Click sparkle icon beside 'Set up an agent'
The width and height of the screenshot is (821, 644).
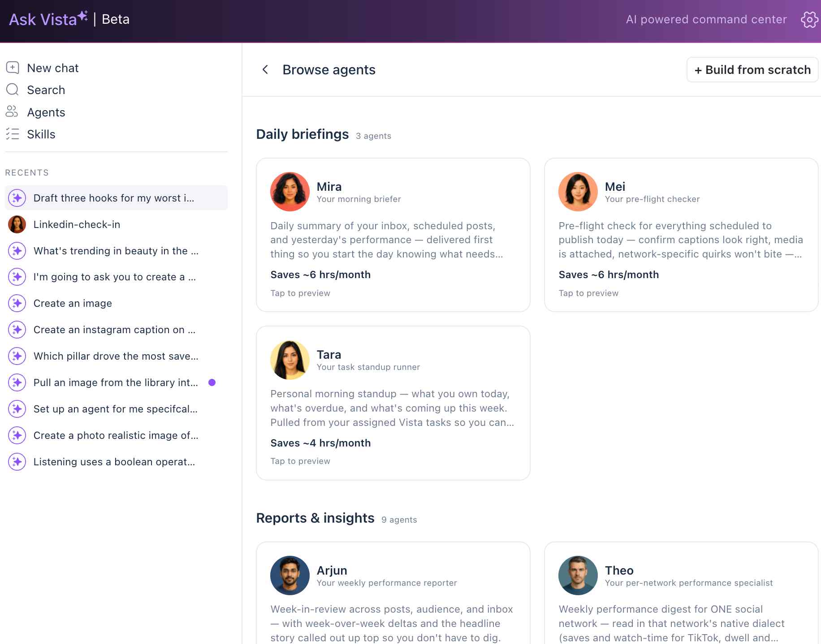pyautogui.click(x=17, y=409)
